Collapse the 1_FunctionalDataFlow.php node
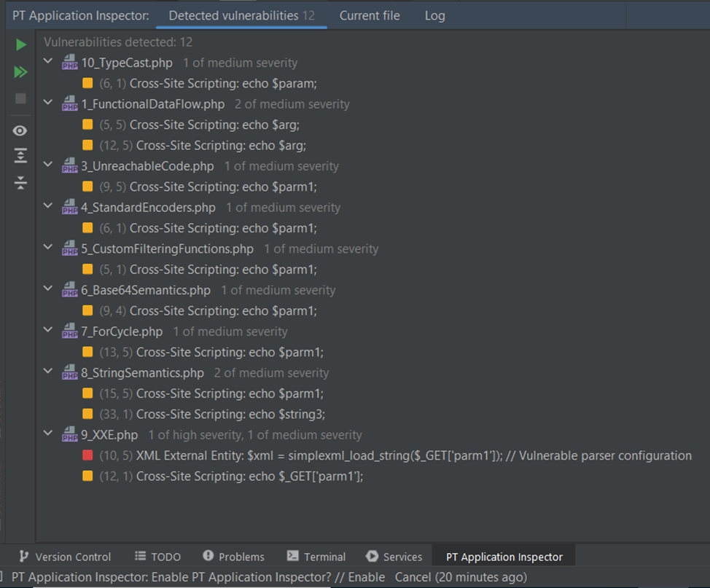Viewport: 710px width, 588px height. (48, 102)
